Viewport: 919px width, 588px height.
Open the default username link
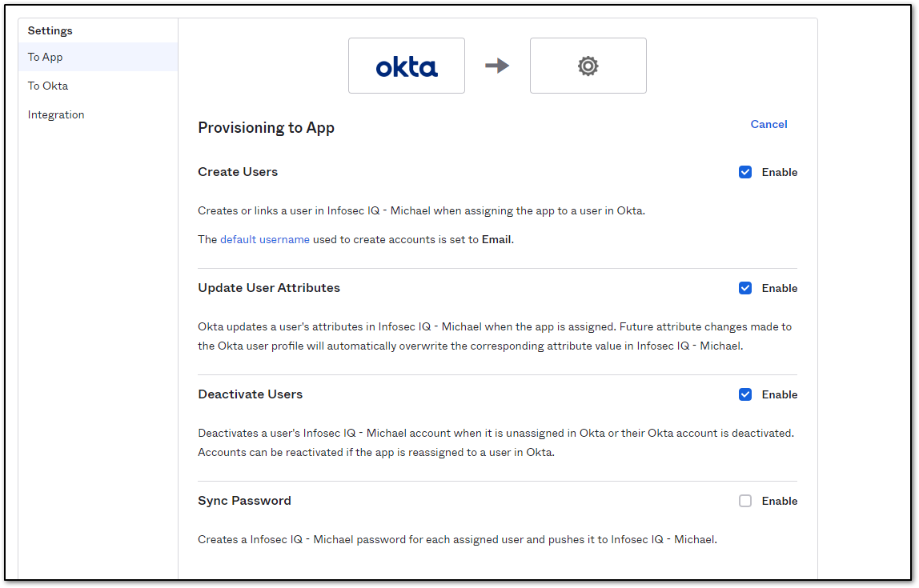(263, 239)
